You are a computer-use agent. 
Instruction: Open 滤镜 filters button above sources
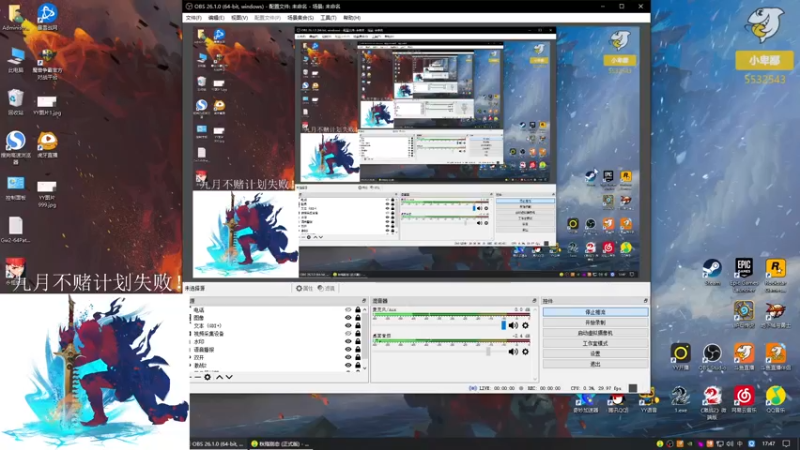click(x=326, y=288)
